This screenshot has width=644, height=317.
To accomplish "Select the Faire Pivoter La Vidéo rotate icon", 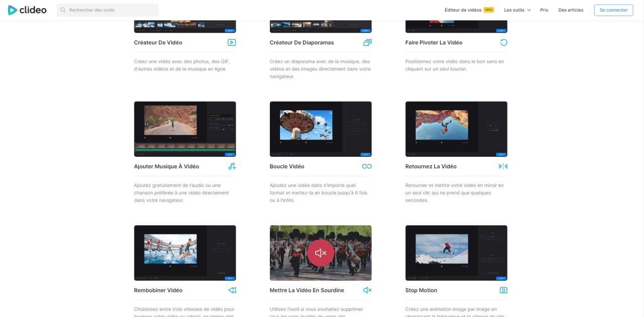I will click(x=503, y=43).
